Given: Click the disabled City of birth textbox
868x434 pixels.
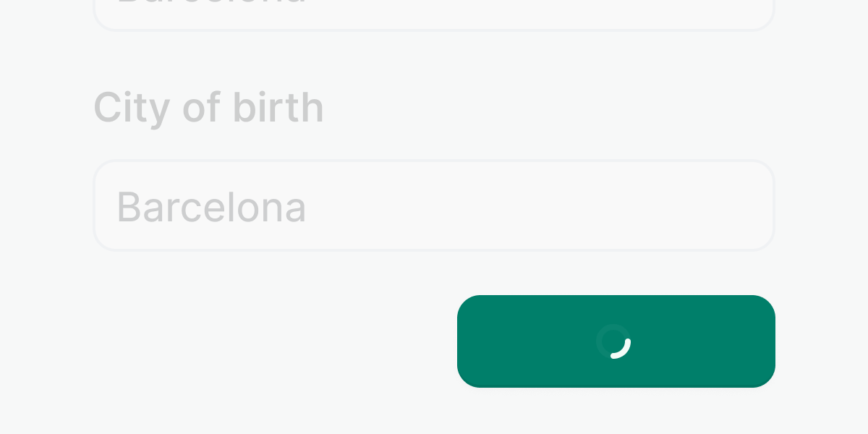Looking at the screenshot, I should [434, 206].
